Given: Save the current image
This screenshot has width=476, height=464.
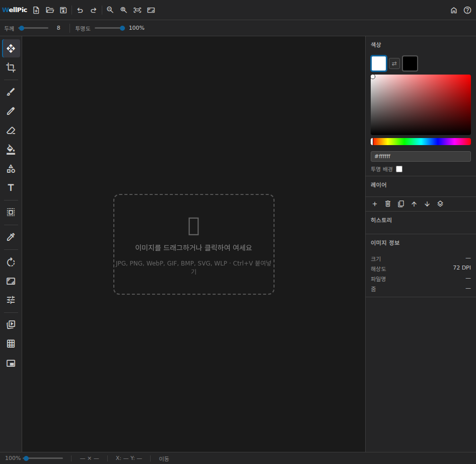Looking at the screenshot, I should pos(63,10).
